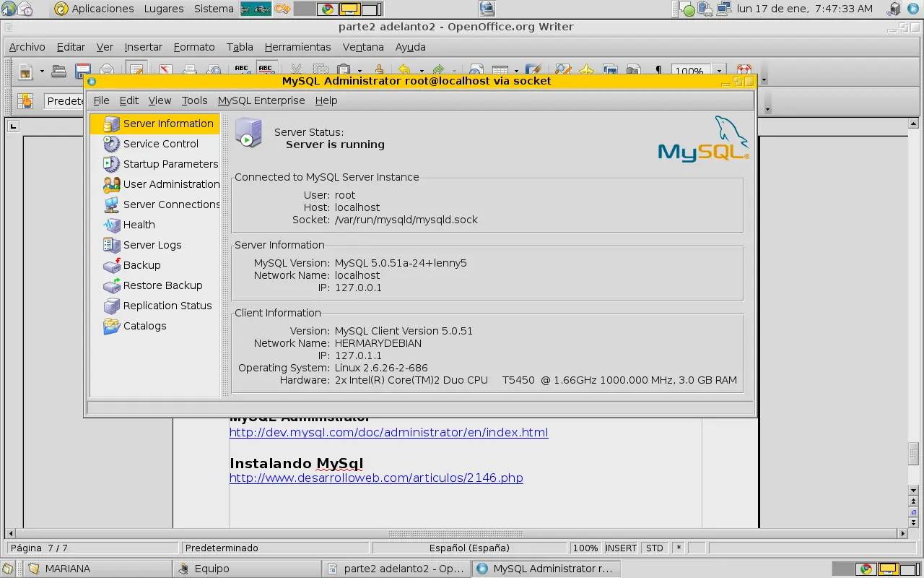The height and width of the screenshot is (578, 924).
Task: Switch to the Equipo taskbar window
Action: tap(248, 569)
